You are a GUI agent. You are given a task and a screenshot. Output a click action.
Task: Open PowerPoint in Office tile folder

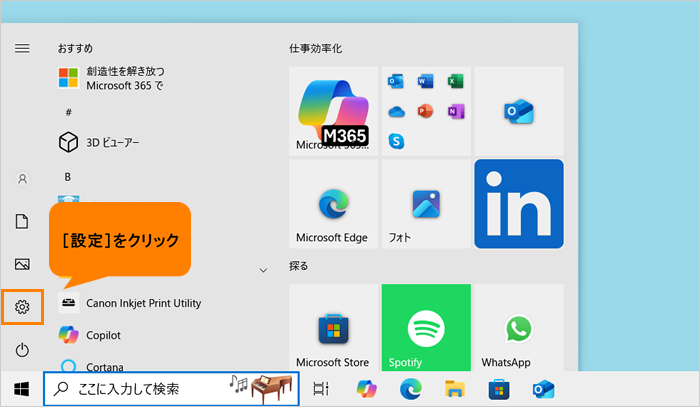[x=425, y=111]
